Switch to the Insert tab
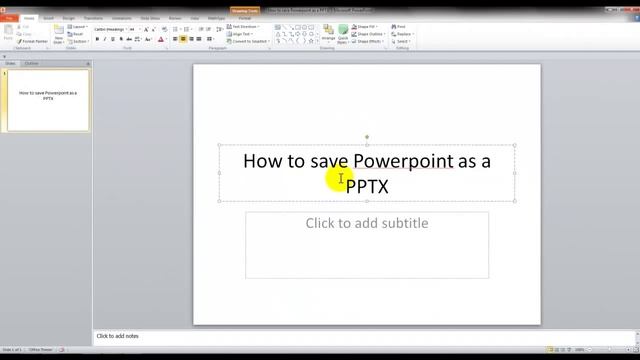Screen dimensions: 640x360 pos(48,18)
